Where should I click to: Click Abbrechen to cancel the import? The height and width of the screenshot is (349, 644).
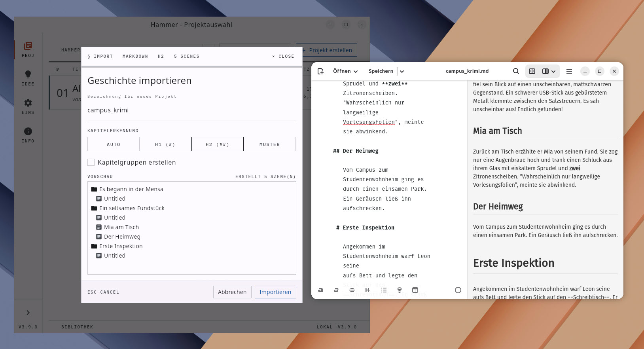point(232,292)
